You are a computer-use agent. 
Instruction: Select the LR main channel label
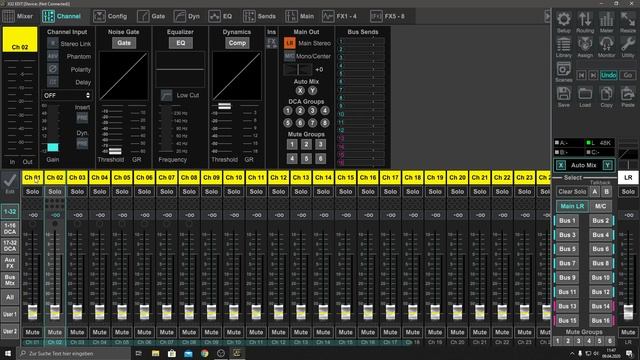coord(628,178)
